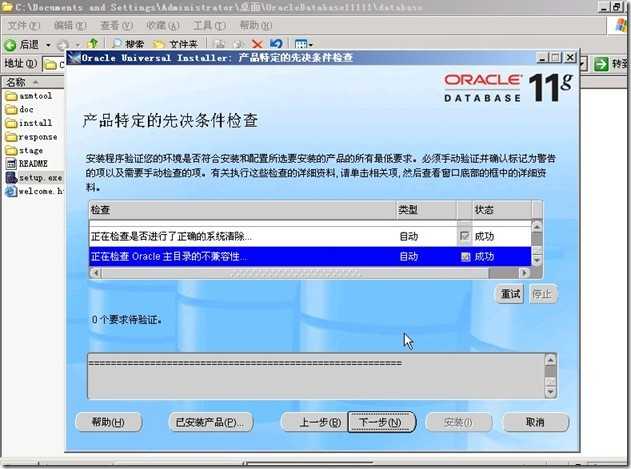Proceed with the 下一步(N) button
The width and height of the screenshot is (631, 469).
(x=381, y=422)
